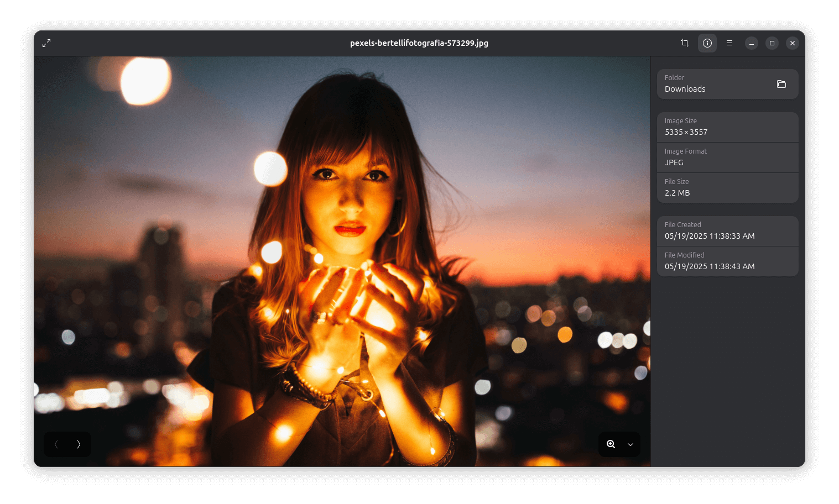
Task: Click the next image arrow
Action: click(78, 444)
